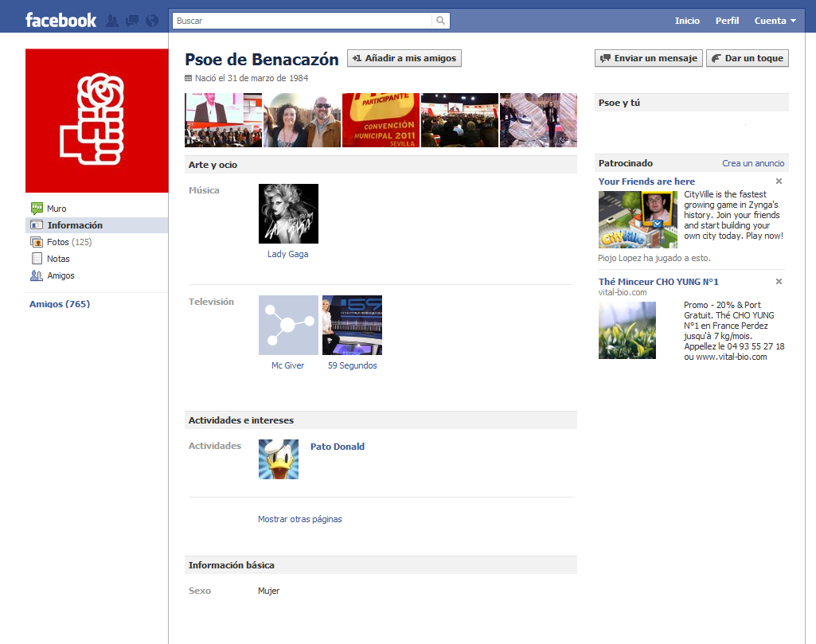Click the 'Mujer' value under Sexo
The width and height of the screenshot is (816, 644).
pyautogui.click(x=268, y=591)
